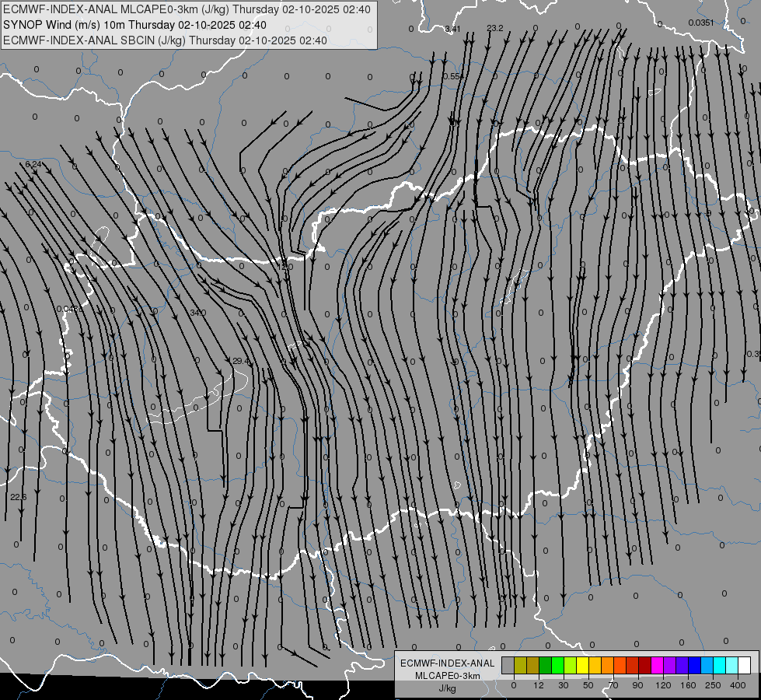The image size is (761, 700).
Task: Click the 29.4 value on the map
Action: [241, 361]
